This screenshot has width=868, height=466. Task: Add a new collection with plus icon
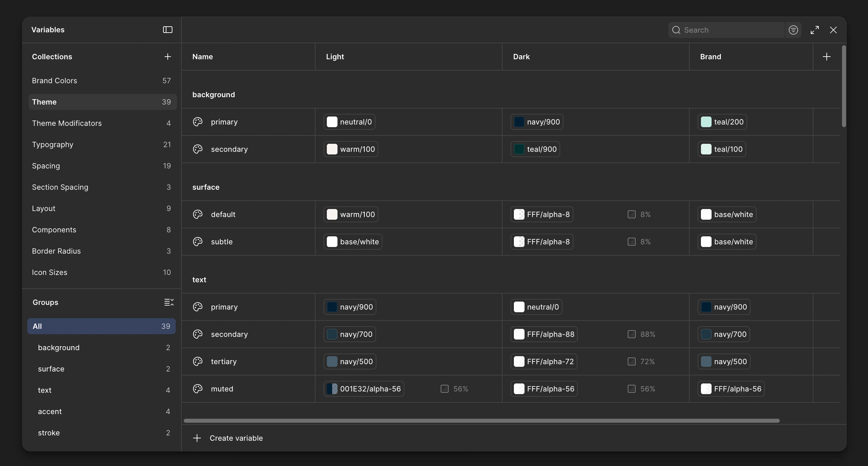pos(167,57)
